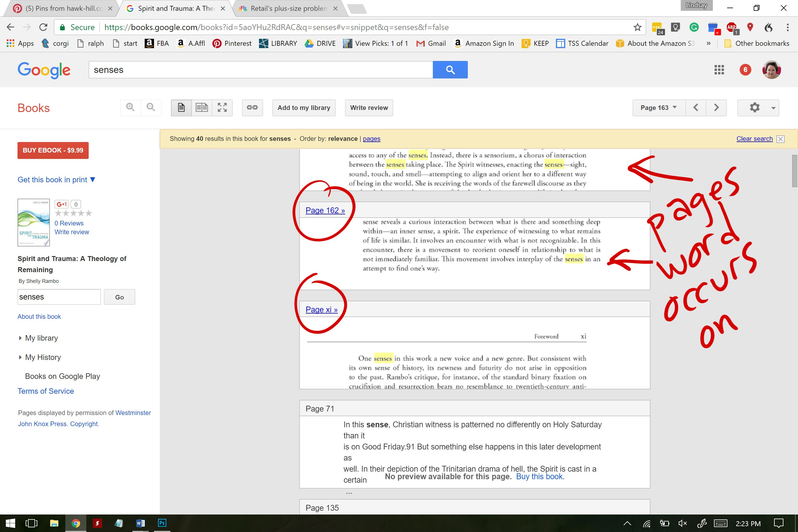Viewport: 798px width, 532px height.
Task: Click Add to my library button
Action: click(304, 108)
